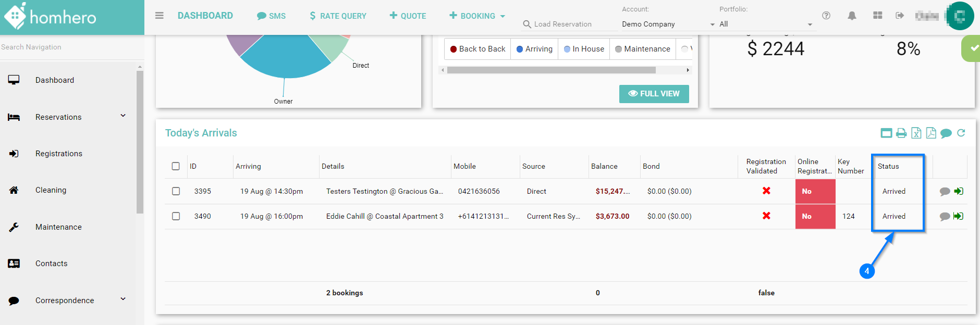Open the notifications bell

point(852,16)
